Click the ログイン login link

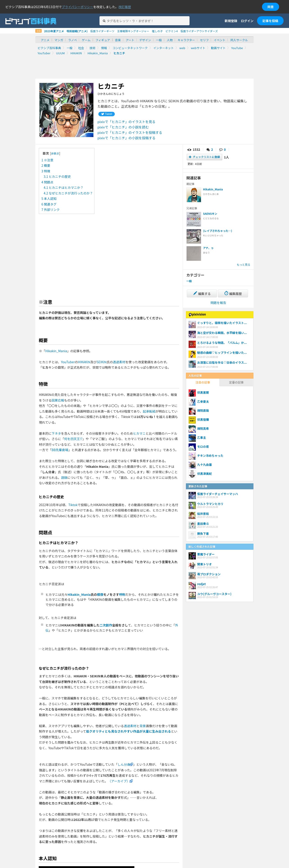247,21
